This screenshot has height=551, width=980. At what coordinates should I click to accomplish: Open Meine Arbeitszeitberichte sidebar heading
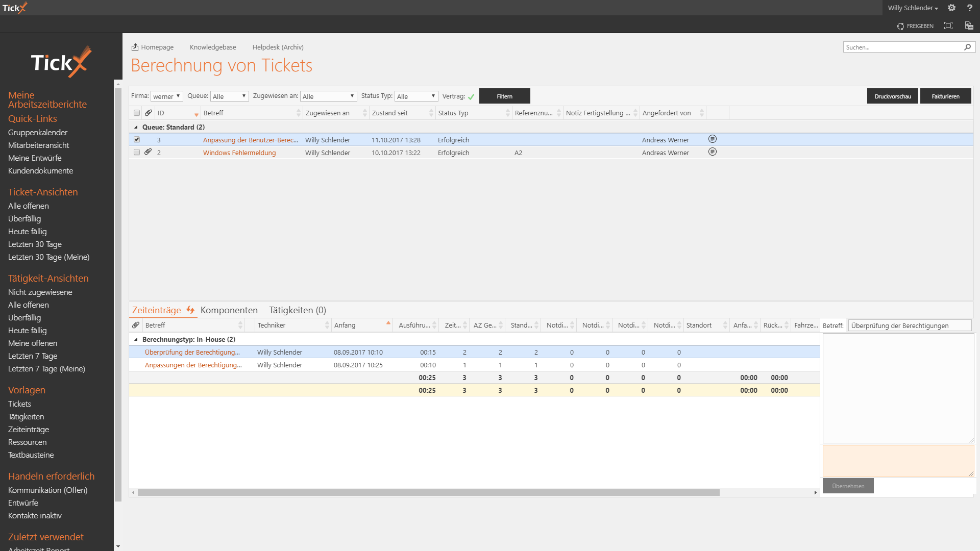(47, 99)
